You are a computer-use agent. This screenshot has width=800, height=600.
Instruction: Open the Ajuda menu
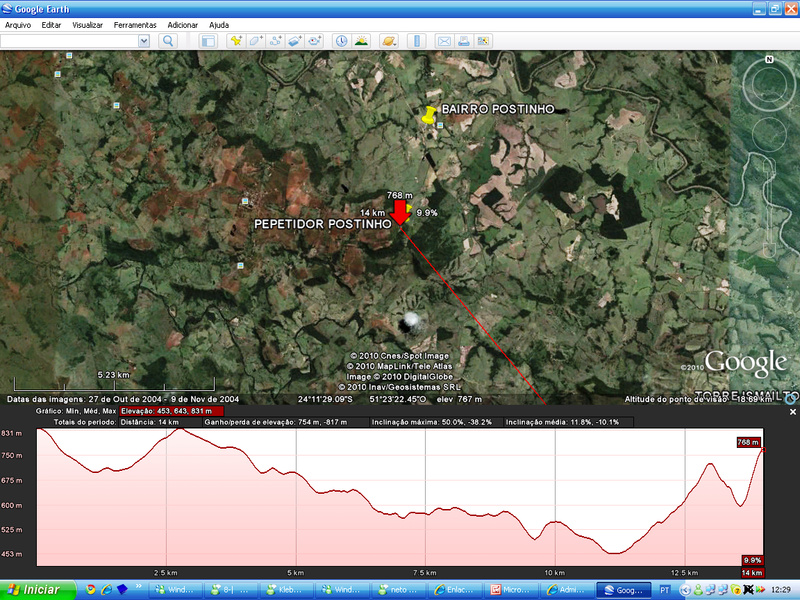coord(219,25)
